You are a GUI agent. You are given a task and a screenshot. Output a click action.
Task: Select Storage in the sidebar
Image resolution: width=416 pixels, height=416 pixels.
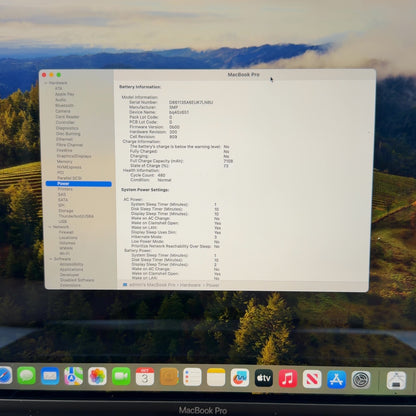(66, 211)
